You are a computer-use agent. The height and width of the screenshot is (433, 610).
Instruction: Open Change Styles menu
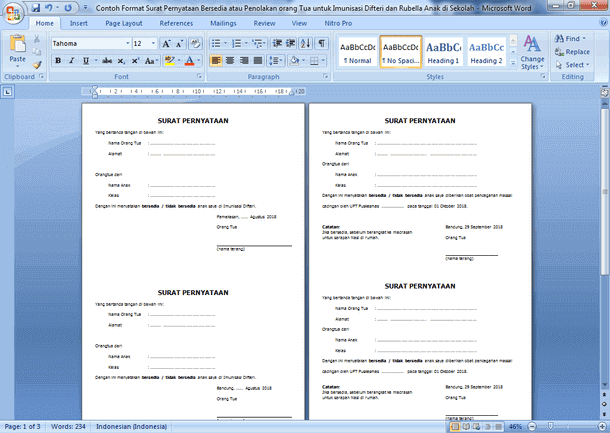[532, 53]
